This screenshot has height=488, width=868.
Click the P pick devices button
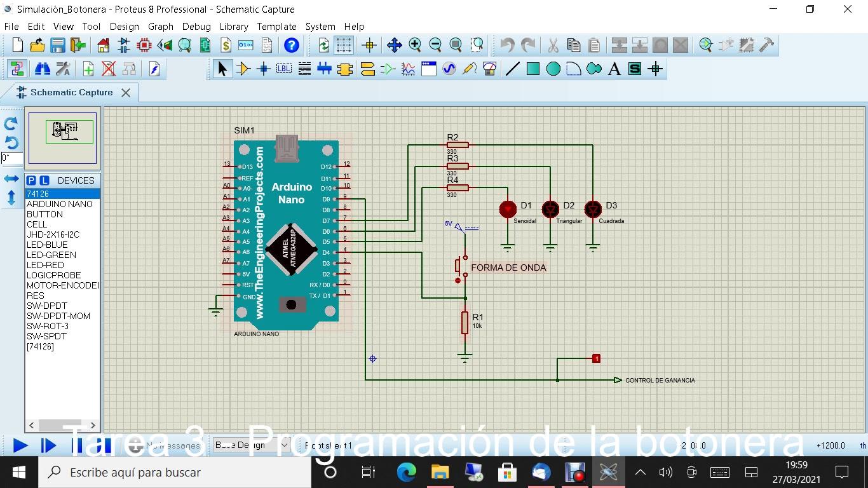click(x=31, y=180)
